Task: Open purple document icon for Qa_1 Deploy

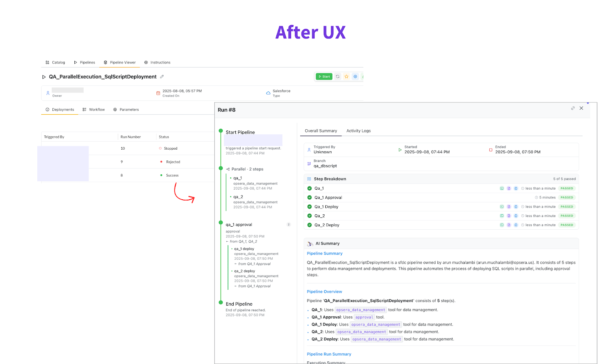Action: pyautogui.click(x=509, y=207)
